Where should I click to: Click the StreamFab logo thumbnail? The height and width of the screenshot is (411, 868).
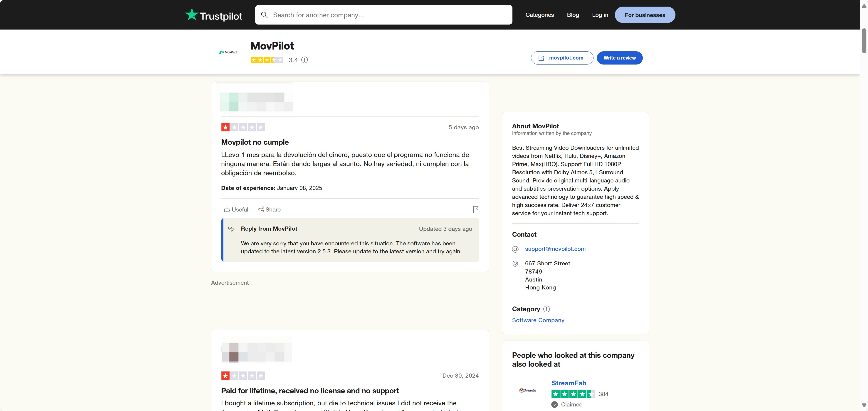pyautogui.click(x=527, y=390)
